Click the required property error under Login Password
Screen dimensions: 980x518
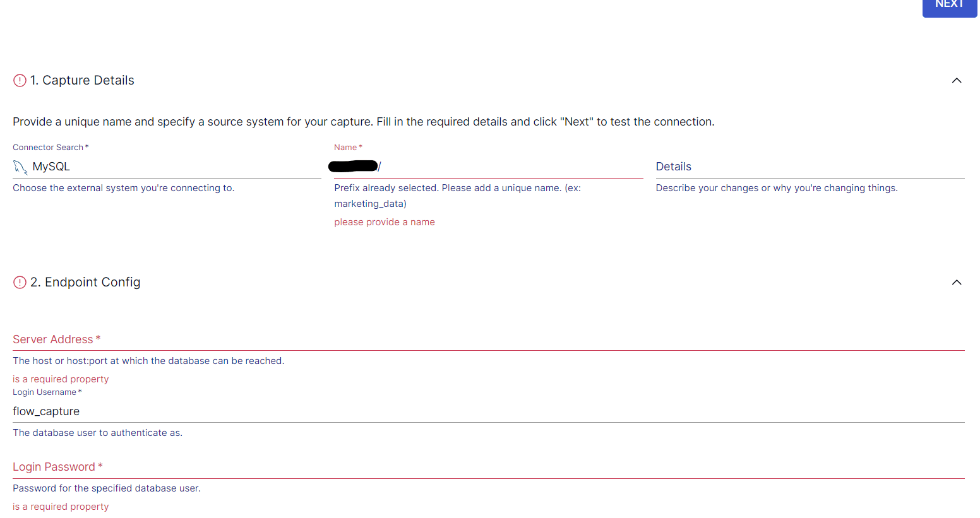(61, 506)
